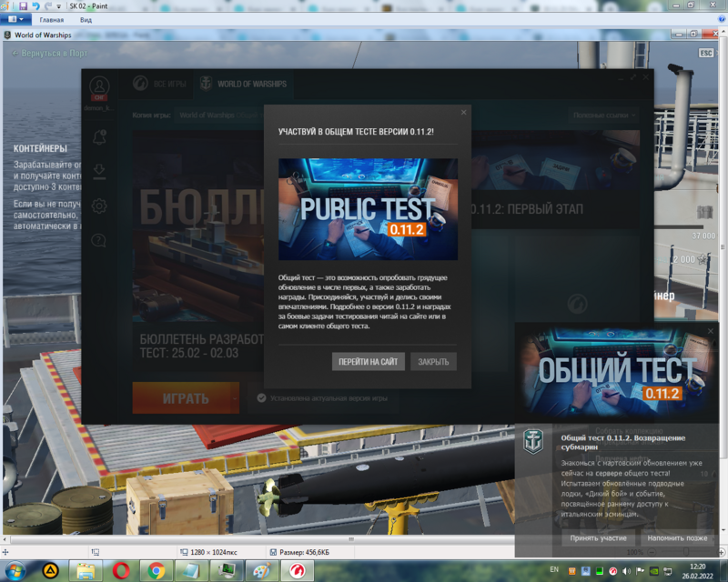Viewport: 728px width, 582px height.
Task: Open the 0.11.2: ПЕРВЫЙ ЭТАП news card
Action: [555, 180]
